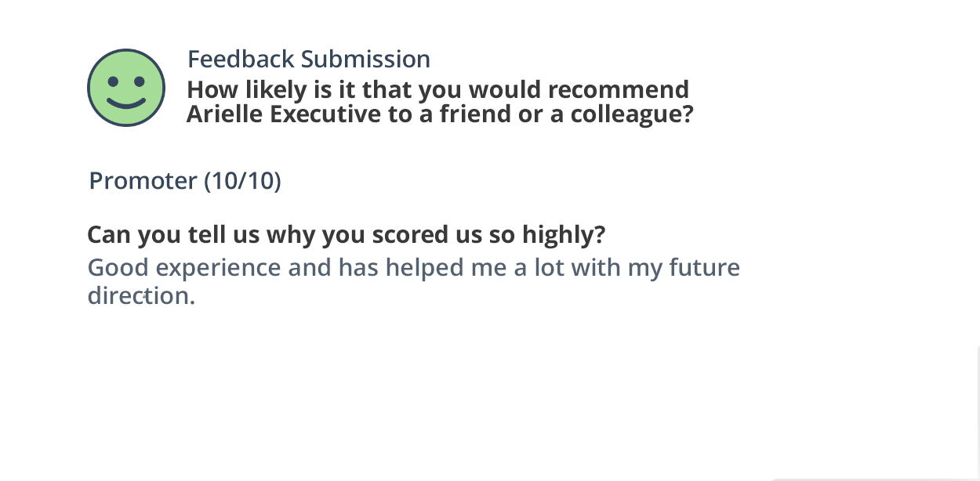Click the word 'direction.' in the response
Screen dimensions: 980x481
point(141,295)
